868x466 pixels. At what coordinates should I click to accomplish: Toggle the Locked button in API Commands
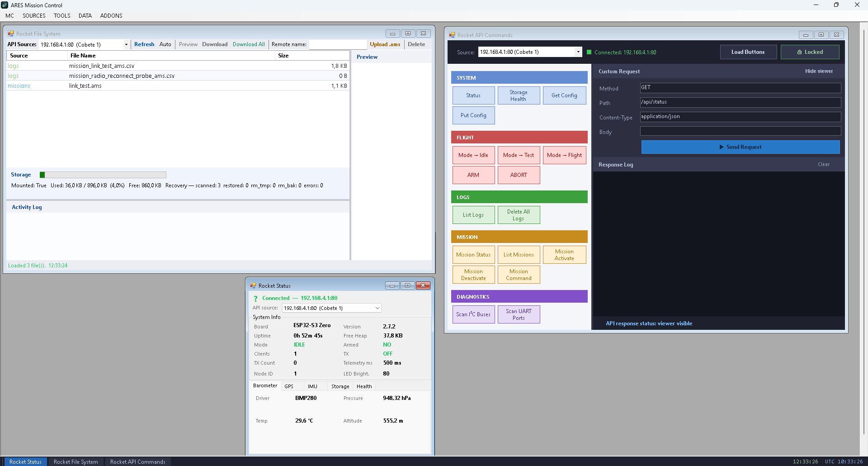coord(810,52)
